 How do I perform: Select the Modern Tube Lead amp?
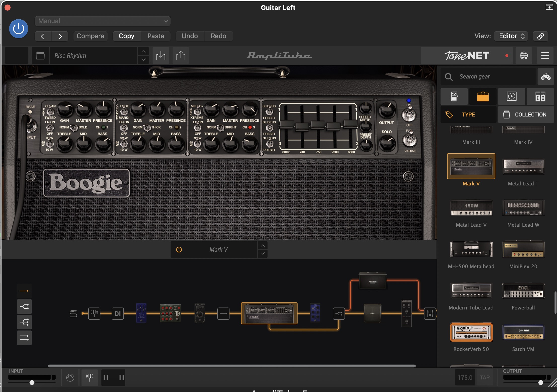pyautogui.click(x=471, y=291)
